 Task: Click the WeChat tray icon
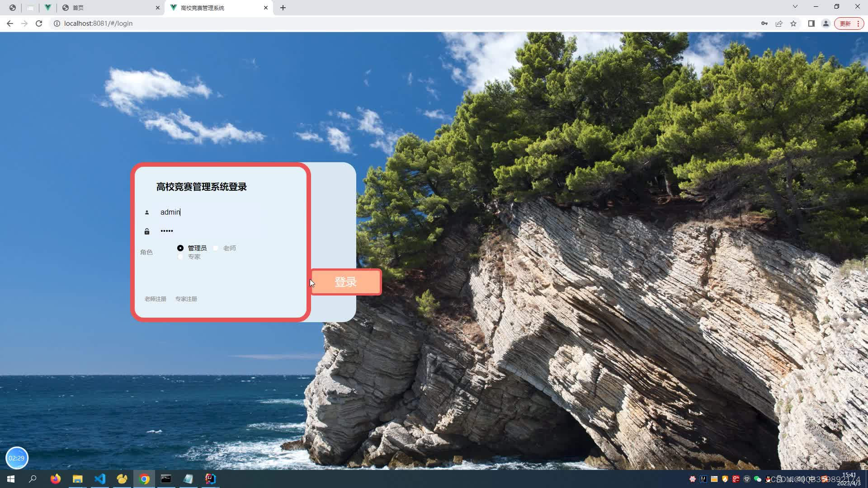click(758, 479)
